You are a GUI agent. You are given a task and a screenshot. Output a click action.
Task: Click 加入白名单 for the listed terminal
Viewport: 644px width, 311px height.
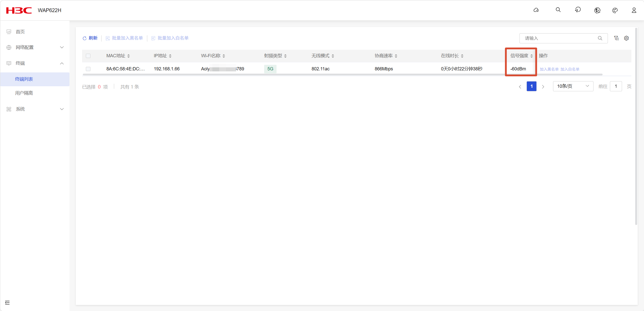tap(570, 69)
